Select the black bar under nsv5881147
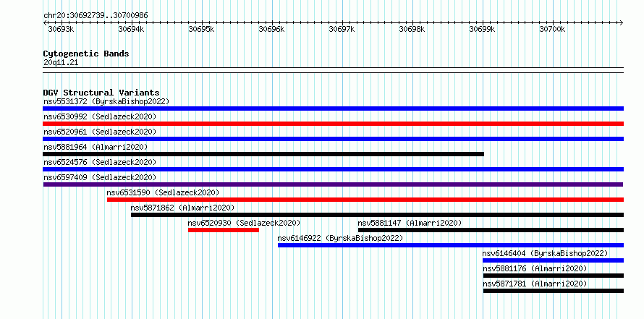This screenshot has height=319, width=644. (491, 230)
